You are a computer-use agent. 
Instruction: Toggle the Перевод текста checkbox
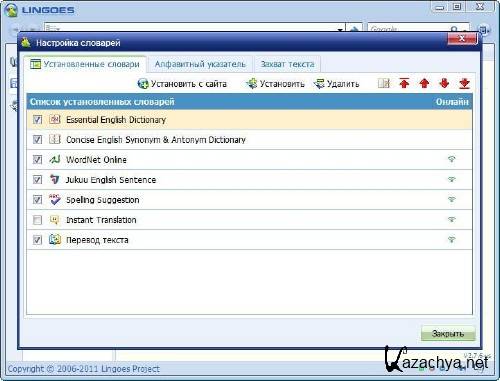pos(37,240)
